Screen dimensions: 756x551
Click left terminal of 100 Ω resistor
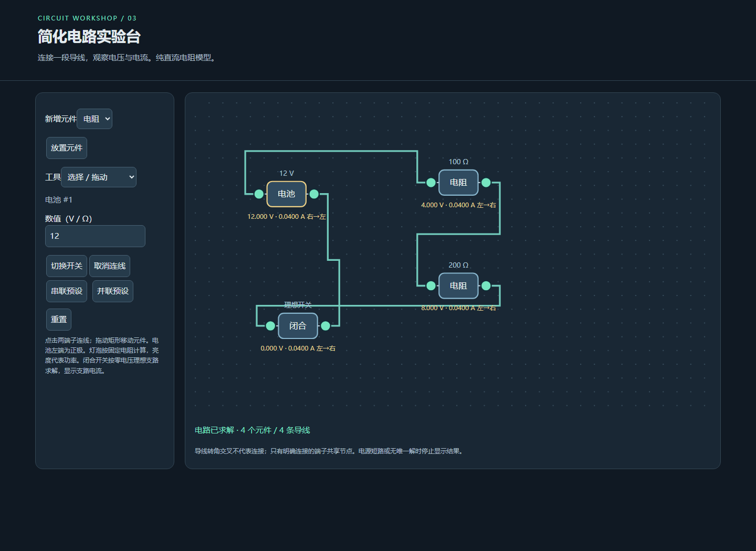pyautogui.click(x=431, y=183)
